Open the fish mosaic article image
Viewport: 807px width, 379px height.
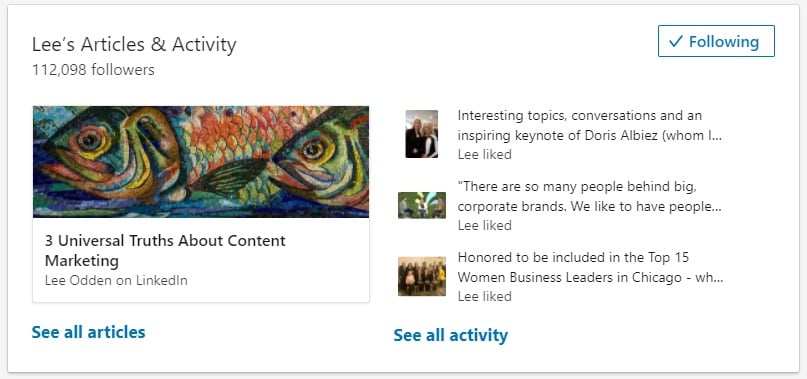[201, 162]
